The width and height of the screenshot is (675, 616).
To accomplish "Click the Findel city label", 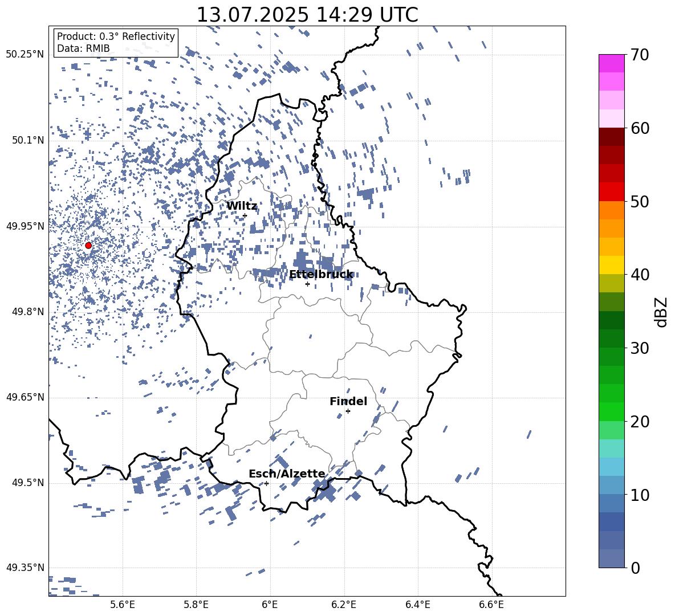I will point(348,401).
